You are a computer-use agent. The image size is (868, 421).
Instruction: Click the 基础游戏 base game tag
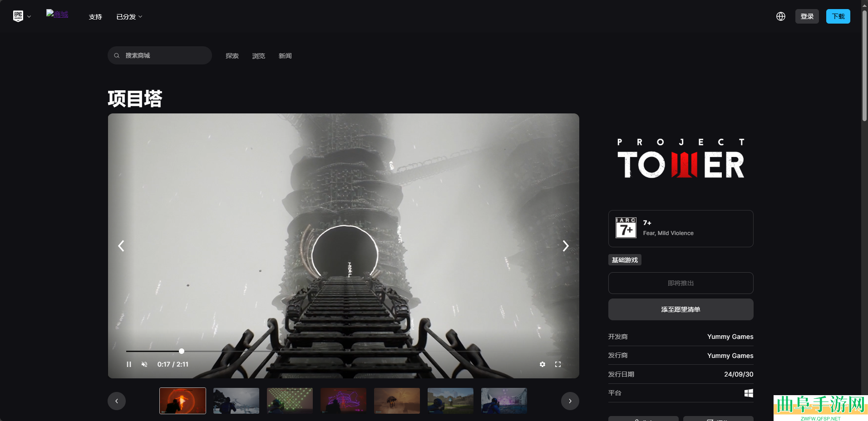pyautogui.click(x=625, y=260)
